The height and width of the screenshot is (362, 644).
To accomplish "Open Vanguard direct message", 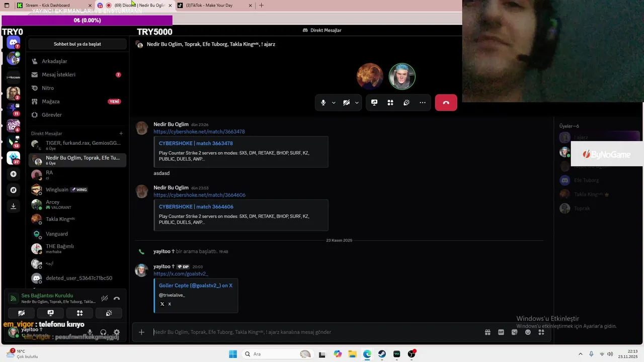I will pyautogui.click(x=77, y=234).
